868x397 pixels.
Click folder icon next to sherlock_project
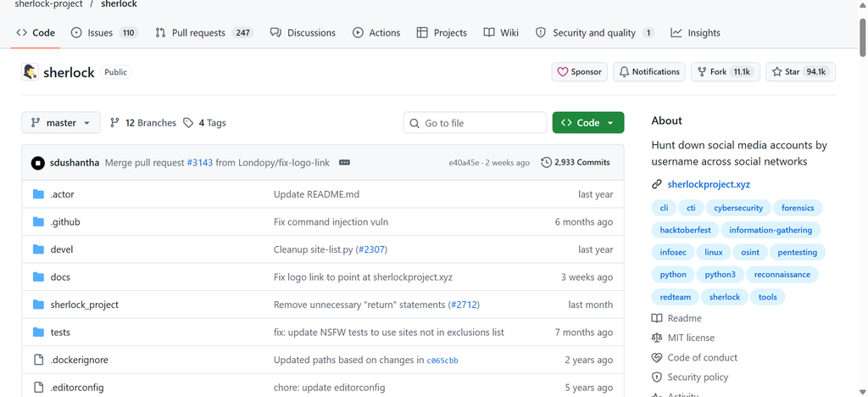tap(38, 305)
